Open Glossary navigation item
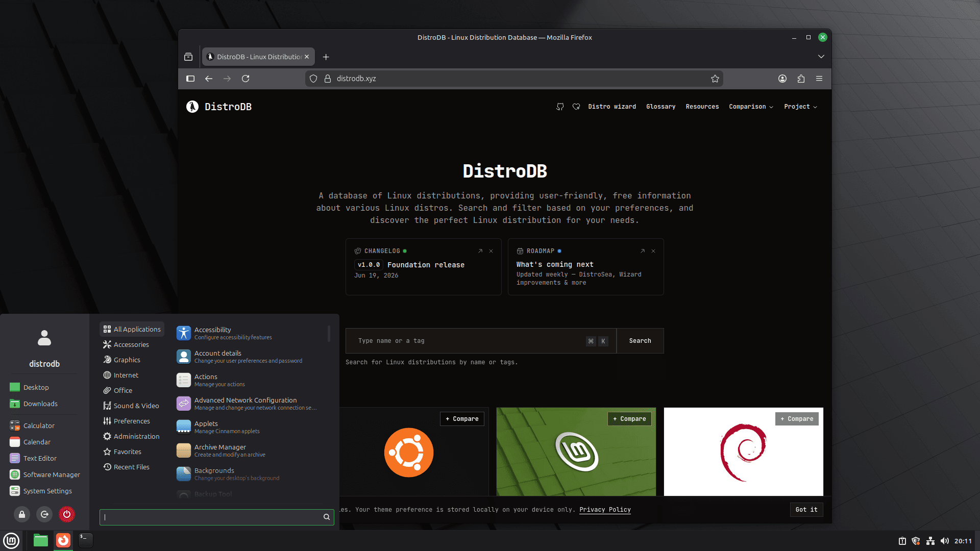 pyautogui.click(x=660, y=107)
